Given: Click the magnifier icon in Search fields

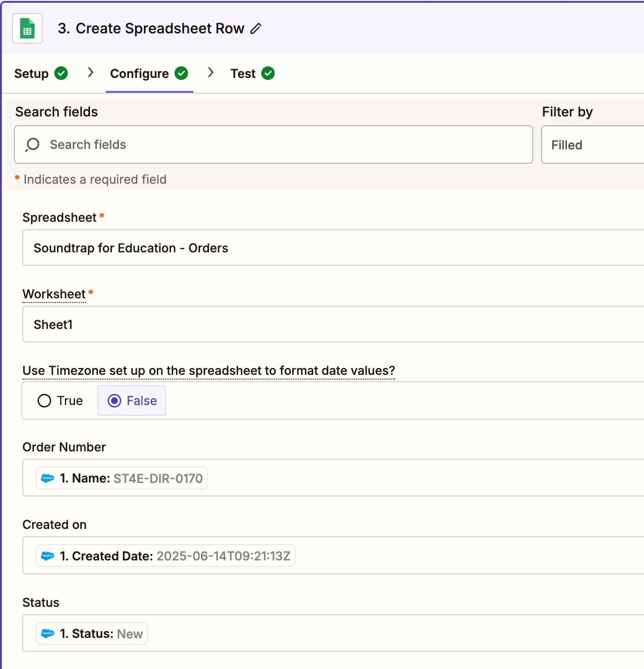Looking at the screenshot, I should coord(32,145).
